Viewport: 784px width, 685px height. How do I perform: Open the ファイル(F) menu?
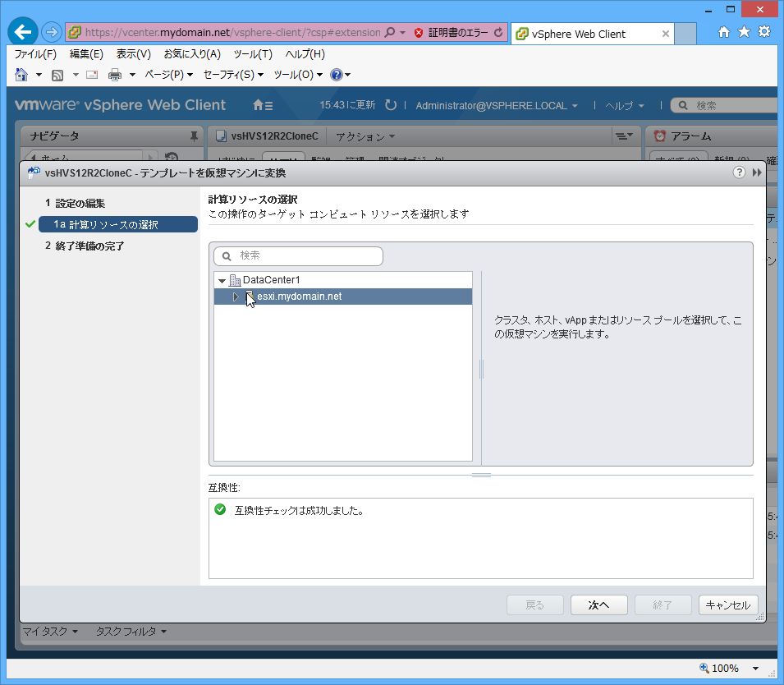click(35, 54)
